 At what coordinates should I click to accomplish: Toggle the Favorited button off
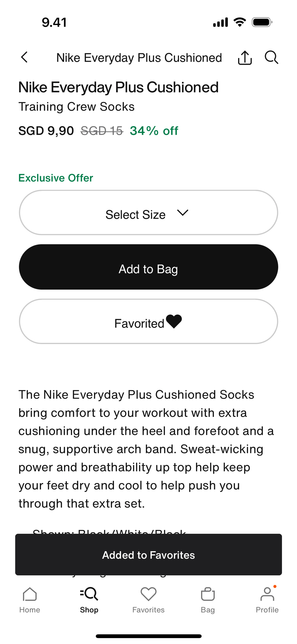148,322
